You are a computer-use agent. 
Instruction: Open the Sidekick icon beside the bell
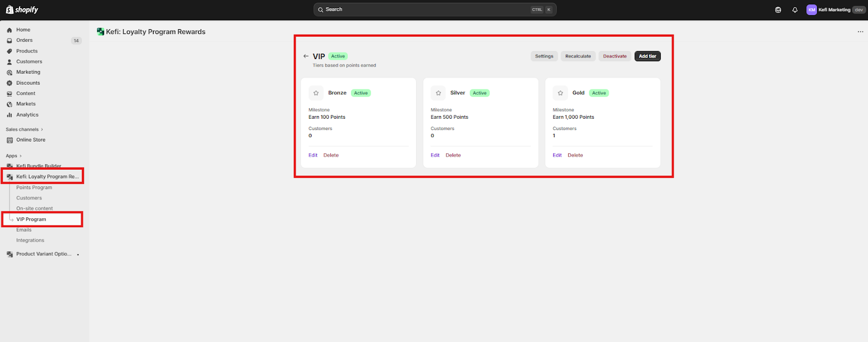click(778, 10)
